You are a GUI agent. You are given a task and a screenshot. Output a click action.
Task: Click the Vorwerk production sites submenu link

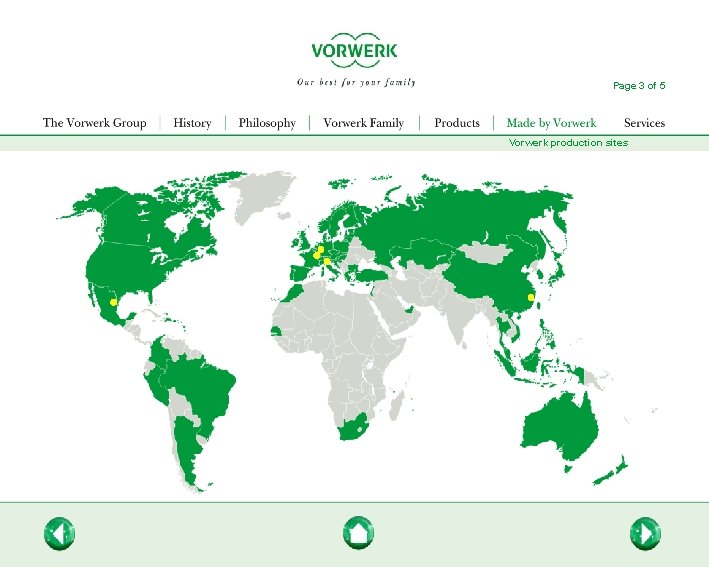coord(568,143)
